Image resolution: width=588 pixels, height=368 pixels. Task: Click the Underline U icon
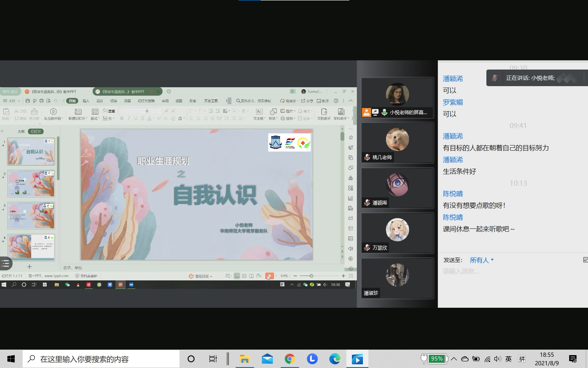pyautogui.click(x=136, y=118)
